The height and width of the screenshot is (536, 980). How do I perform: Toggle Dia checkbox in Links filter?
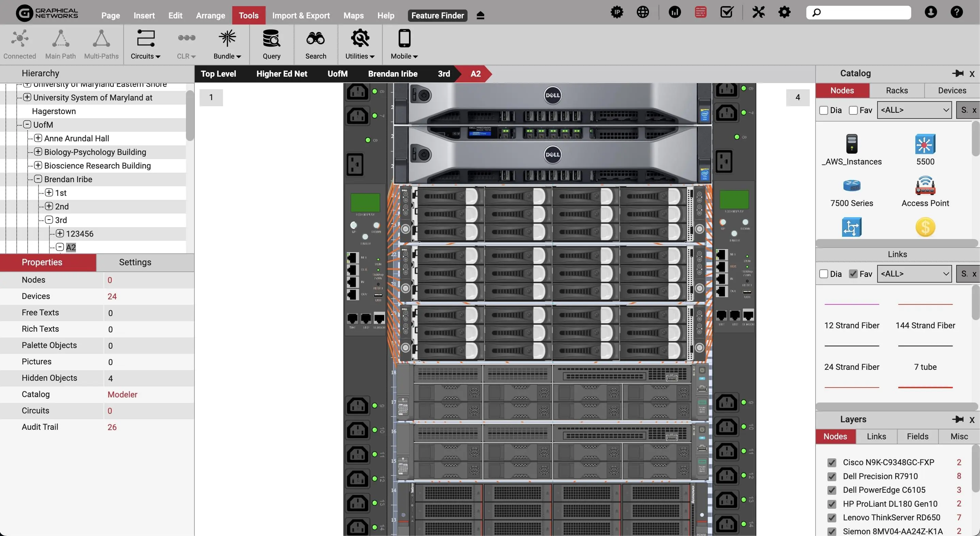(x=824, y=274)
